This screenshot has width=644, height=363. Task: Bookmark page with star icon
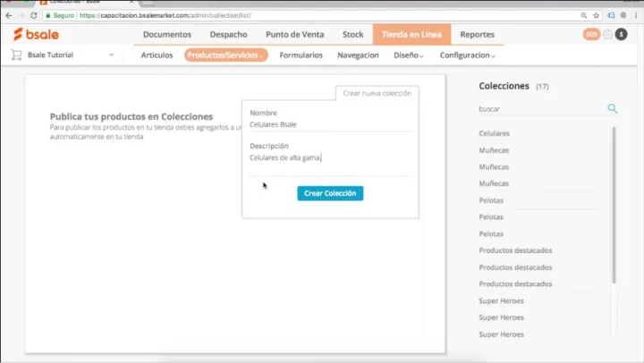click(596, 15)
